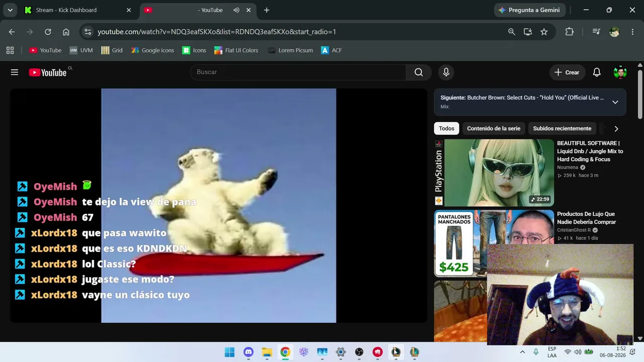644x362 pixels.
Task: Open the Noumena channel name
Action: (568, 167)
